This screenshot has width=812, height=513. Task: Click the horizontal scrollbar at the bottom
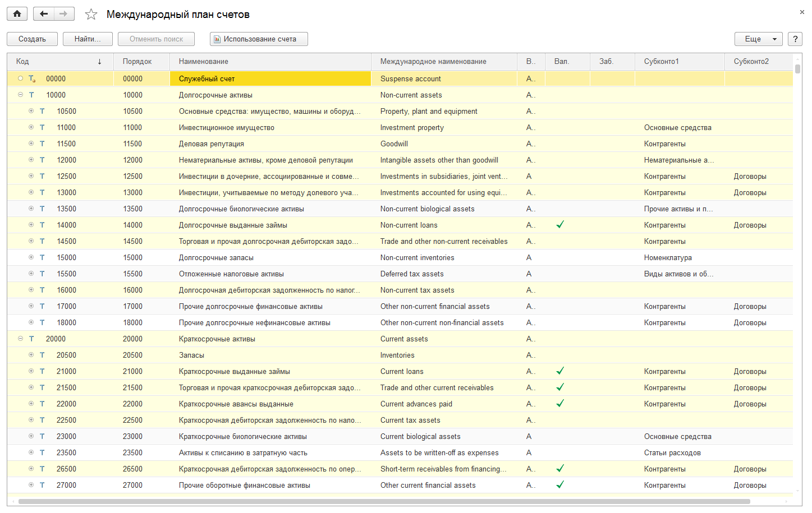(x=384, y=502)
